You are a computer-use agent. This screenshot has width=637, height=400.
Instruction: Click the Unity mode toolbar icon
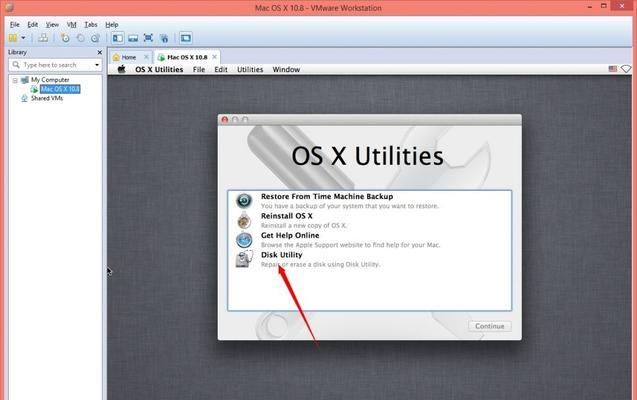tap(164, 38)
